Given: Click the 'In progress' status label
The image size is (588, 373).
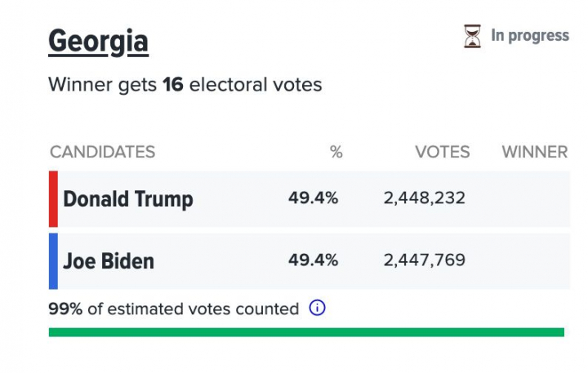Looking at the screenshot, I should coord(529,36).
